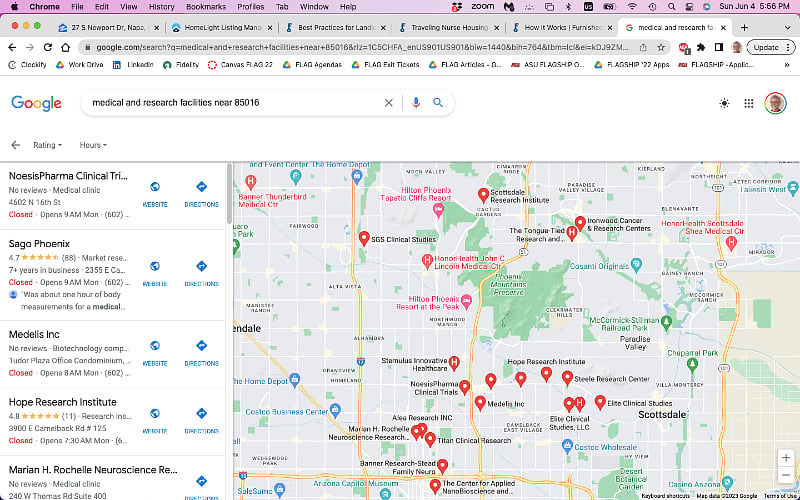Reload the current page
Viewport: 800px width, 500px height.
tap(47, 47)
